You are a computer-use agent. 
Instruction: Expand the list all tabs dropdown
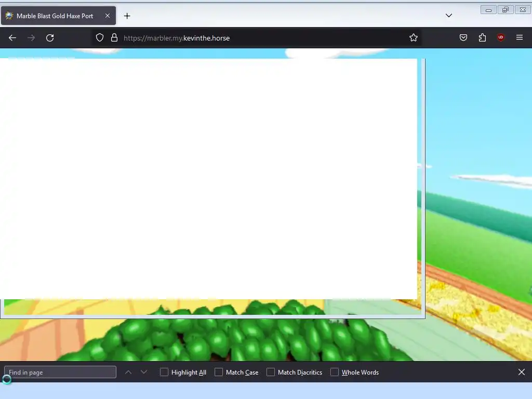pyautogui.click(x=449, y=16)
